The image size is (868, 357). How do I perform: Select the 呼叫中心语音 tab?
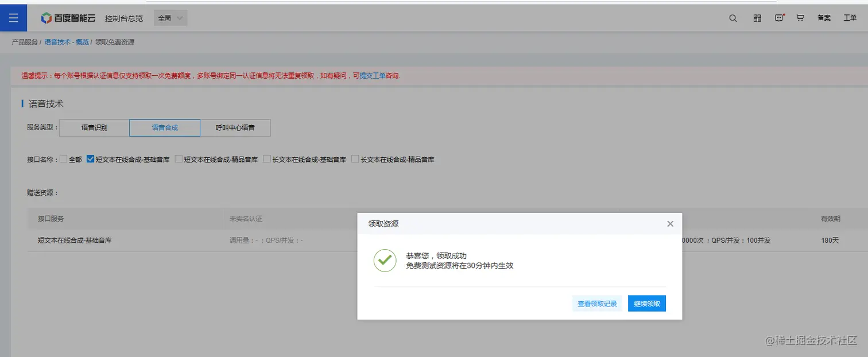[x=235, y=127]
